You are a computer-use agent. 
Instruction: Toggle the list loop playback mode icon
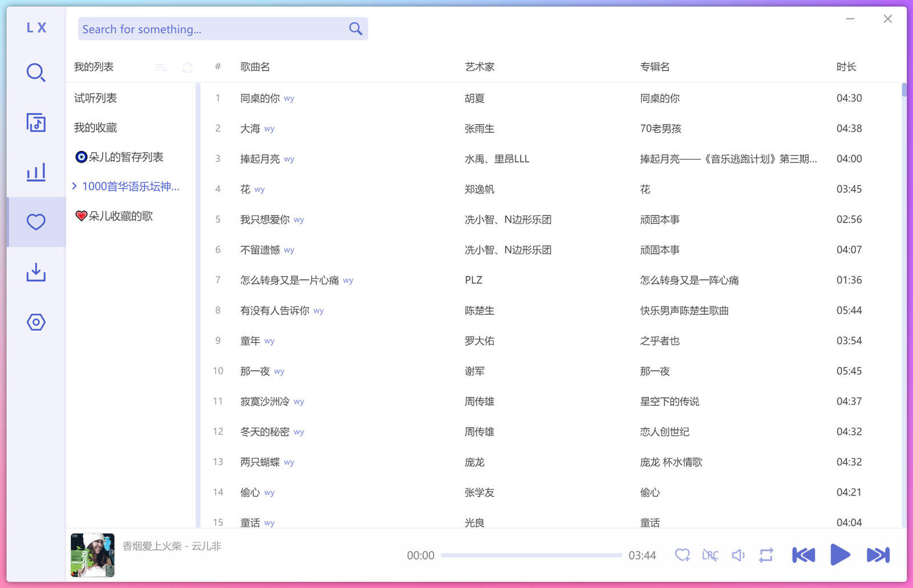pyautogui.click(x=766, y=555)
